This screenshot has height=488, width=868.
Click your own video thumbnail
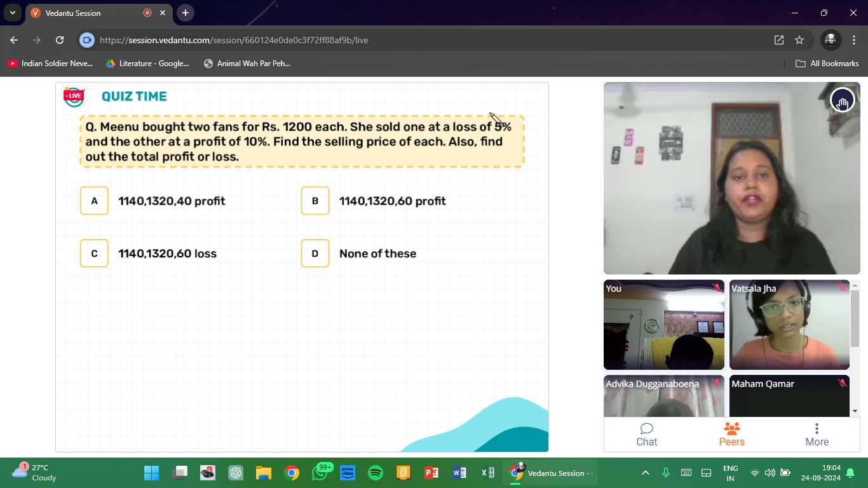664,325
